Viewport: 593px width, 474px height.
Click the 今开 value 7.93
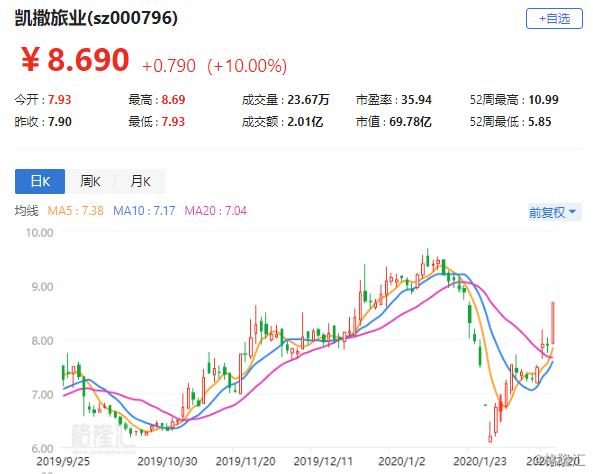59,99
